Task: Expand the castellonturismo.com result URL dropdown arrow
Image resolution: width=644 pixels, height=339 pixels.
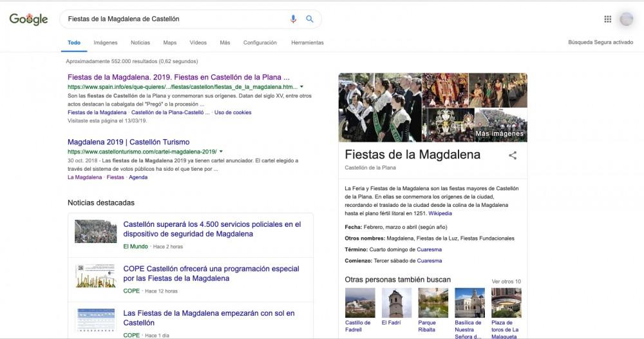Action: pos(222,151)
